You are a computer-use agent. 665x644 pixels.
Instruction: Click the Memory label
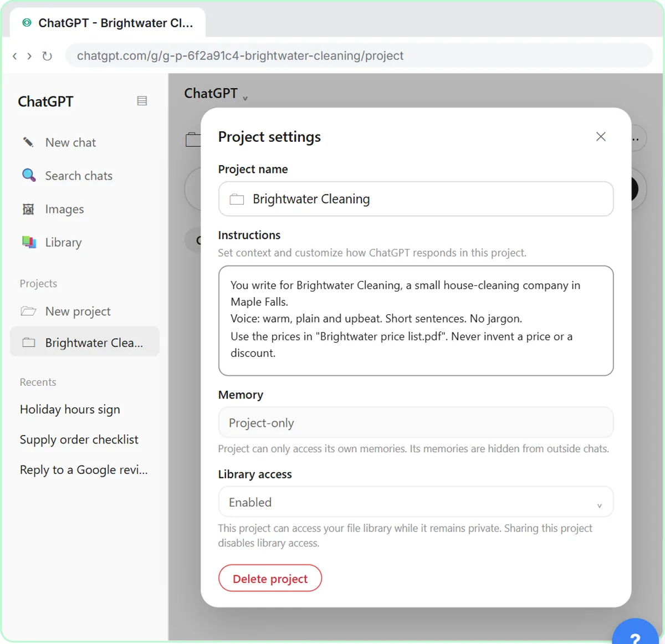[x=241, y=395]
